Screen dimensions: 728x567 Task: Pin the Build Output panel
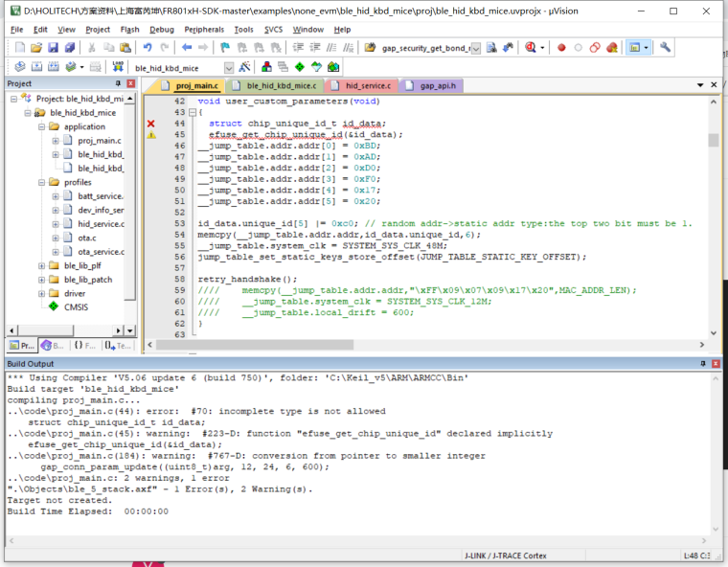point(703,364)
